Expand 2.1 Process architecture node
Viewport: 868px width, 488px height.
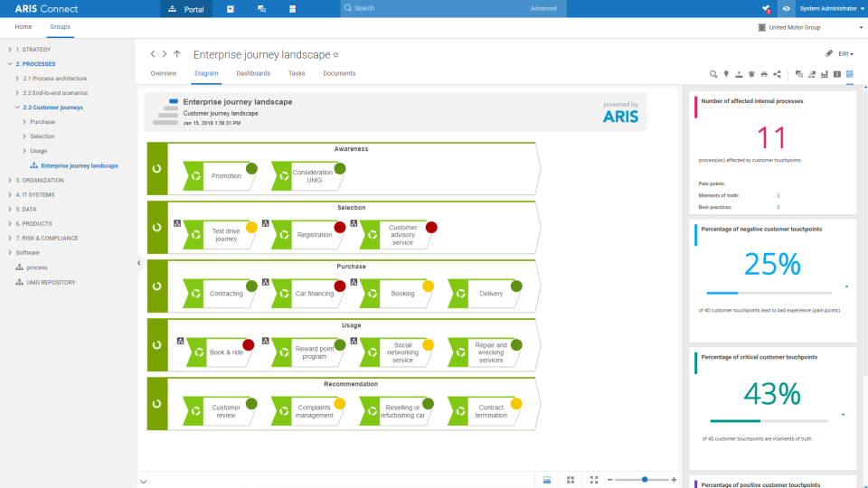click(x=17, y=78)
